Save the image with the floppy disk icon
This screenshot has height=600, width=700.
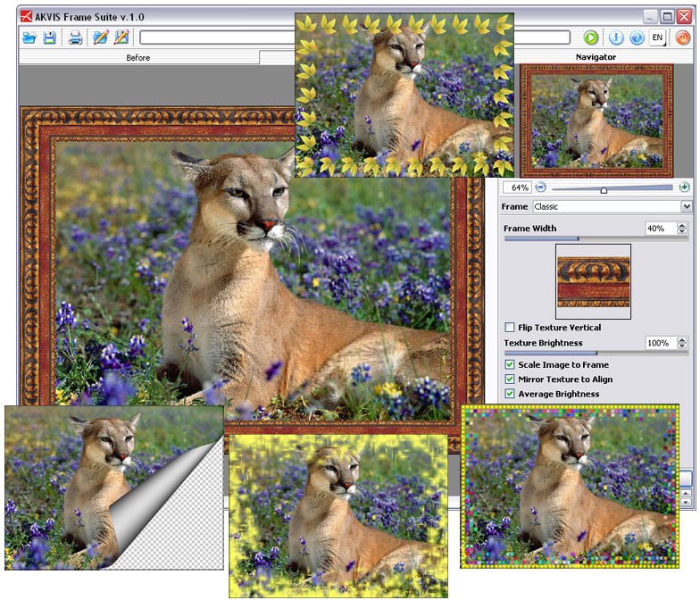[50, 37]
